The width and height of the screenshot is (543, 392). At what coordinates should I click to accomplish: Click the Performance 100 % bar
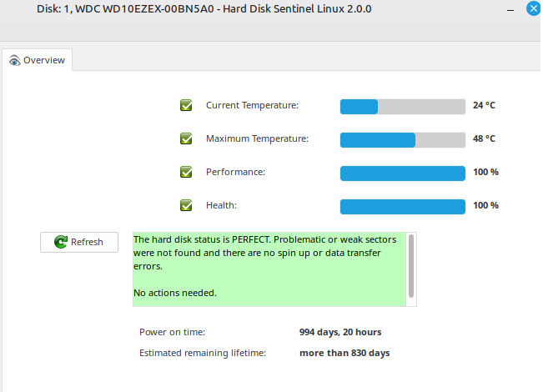pyautogui.click(x=402, y=173)
